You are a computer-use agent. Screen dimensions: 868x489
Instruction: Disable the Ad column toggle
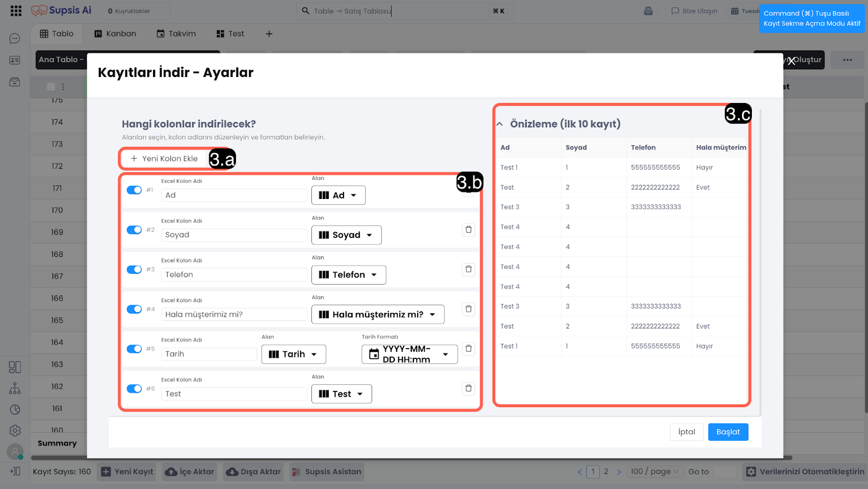[x=134, y=190]
